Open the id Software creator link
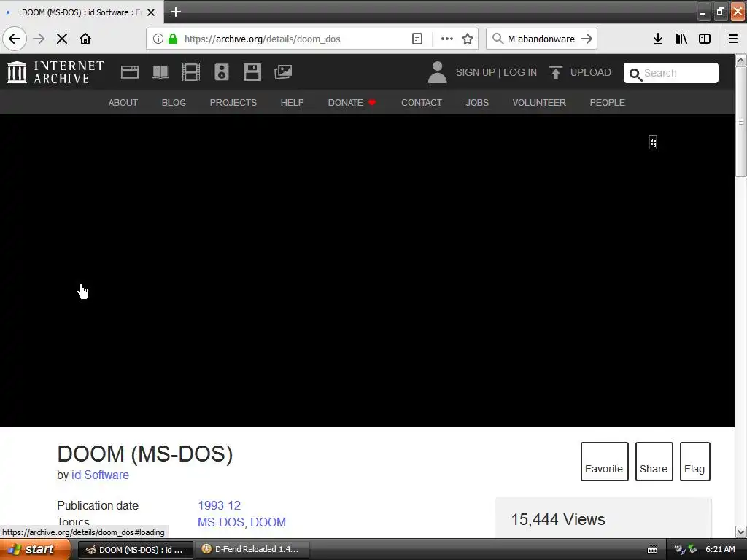Screen dimensions: 747x560 pos(100,475)
